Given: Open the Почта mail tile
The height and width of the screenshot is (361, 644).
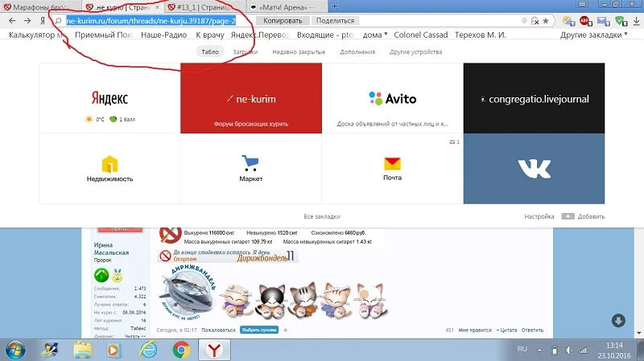Looking at the screenshot, I should click(x=393, y=169).
